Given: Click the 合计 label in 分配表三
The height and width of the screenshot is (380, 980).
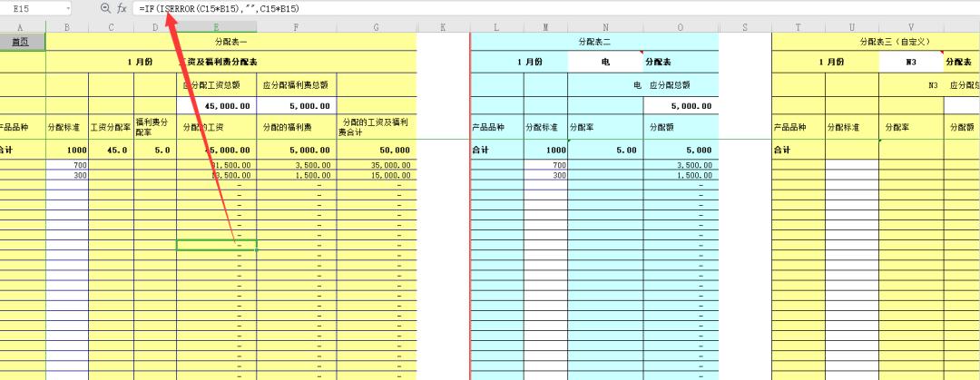Looking at the screenshot, I should click(x=782, y=150).
